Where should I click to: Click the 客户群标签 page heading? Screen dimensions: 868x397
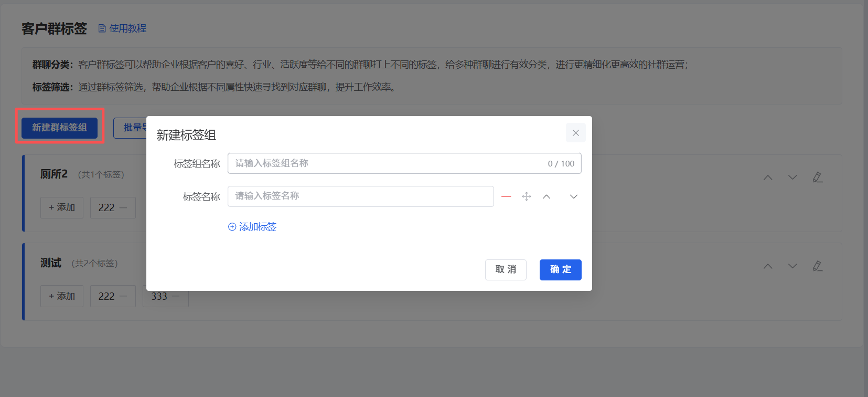point(54,28)
